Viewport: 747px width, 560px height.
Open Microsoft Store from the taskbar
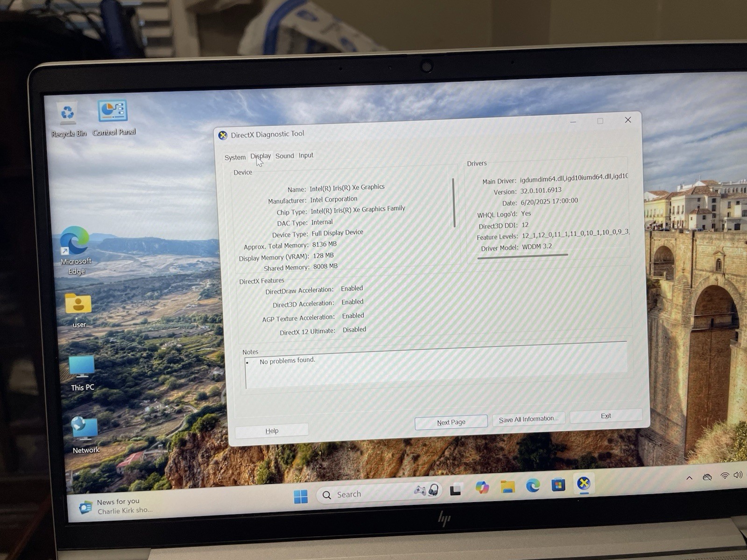[558, 485]
